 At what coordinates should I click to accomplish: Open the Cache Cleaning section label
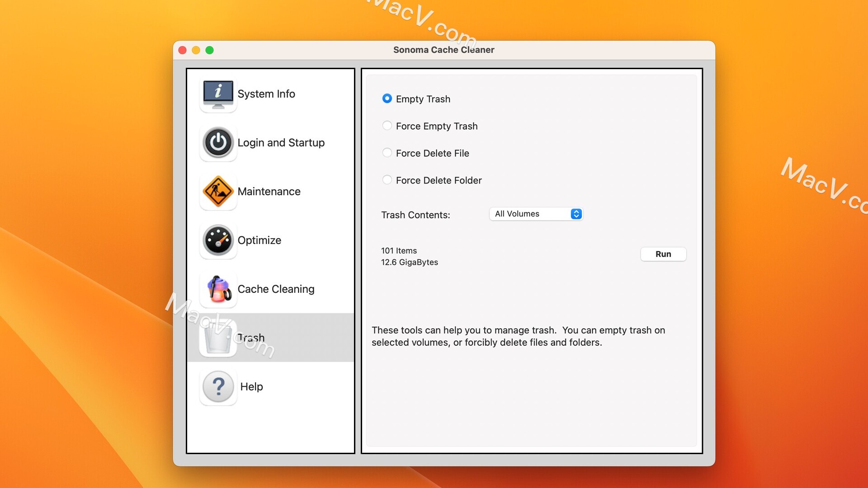click(x=276, y=289)
